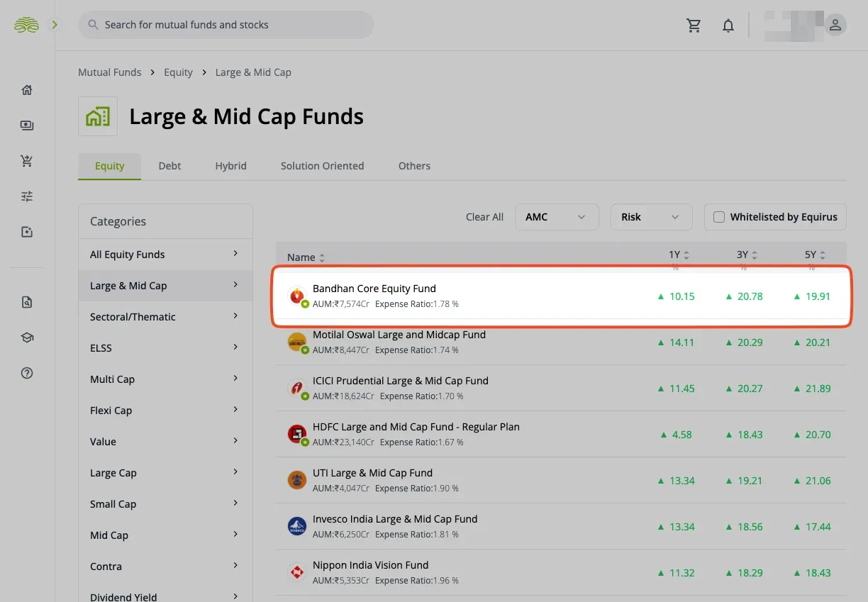Click Invesco India fund logo
868x602 pixels.
tap(297, 526)
